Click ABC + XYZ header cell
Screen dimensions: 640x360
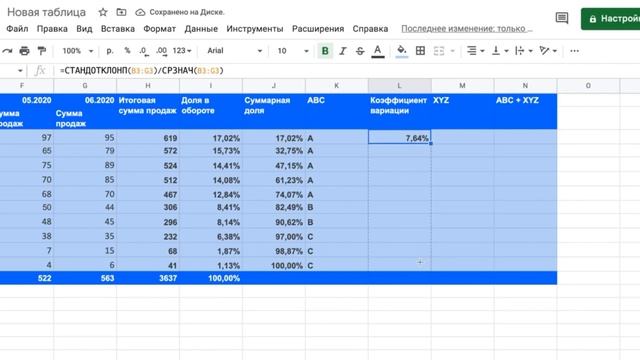pyautogui.click(x=525, y=111)
